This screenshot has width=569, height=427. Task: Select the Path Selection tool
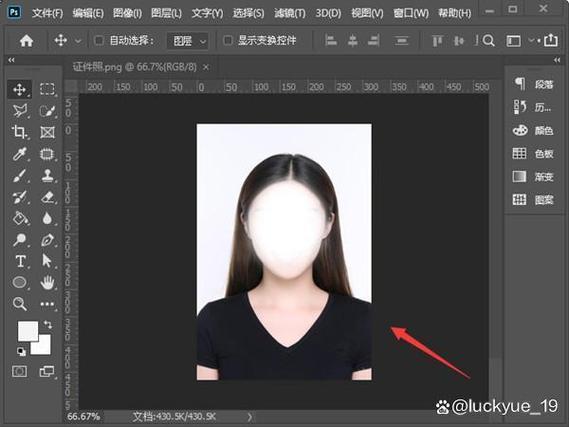[x=47, y=261]
